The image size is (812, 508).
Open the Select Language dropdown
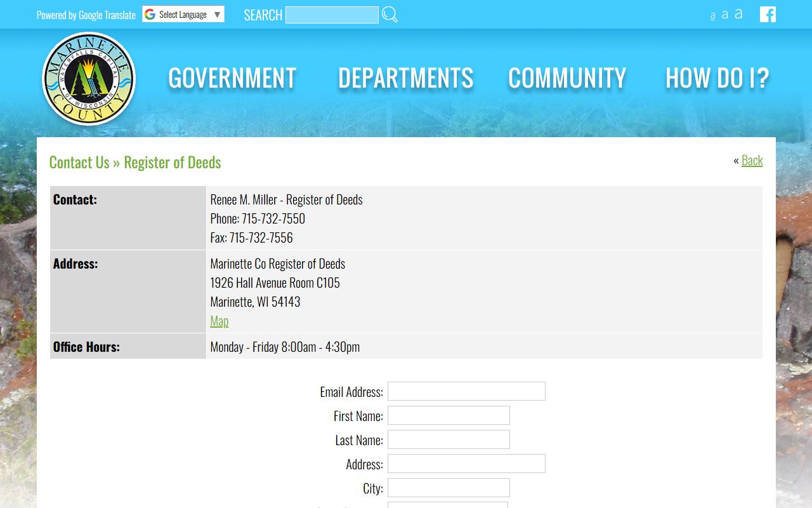[x=183, y=14]
